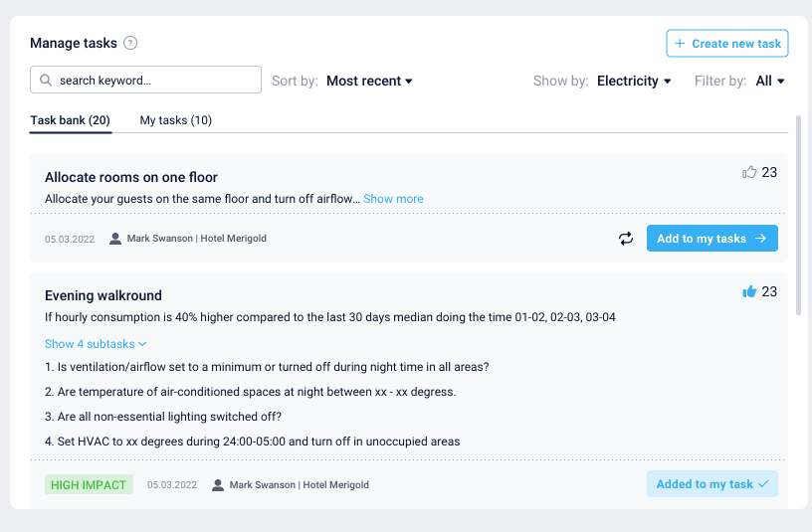Click the search keyword input field

[x=154, y=81]
